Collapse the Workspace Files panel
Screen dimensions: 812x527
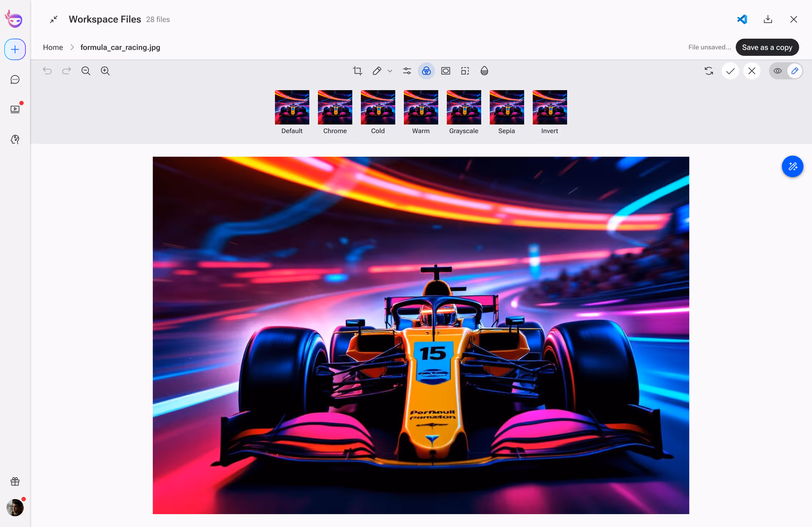pyautogui.click(x=54, y=19)
